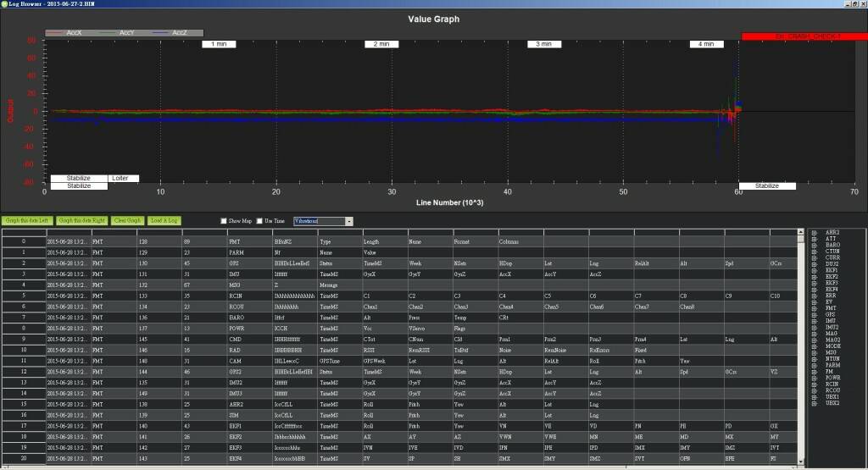
Task: Select the PARM item in the tree
Action: [x=832, y=365]
